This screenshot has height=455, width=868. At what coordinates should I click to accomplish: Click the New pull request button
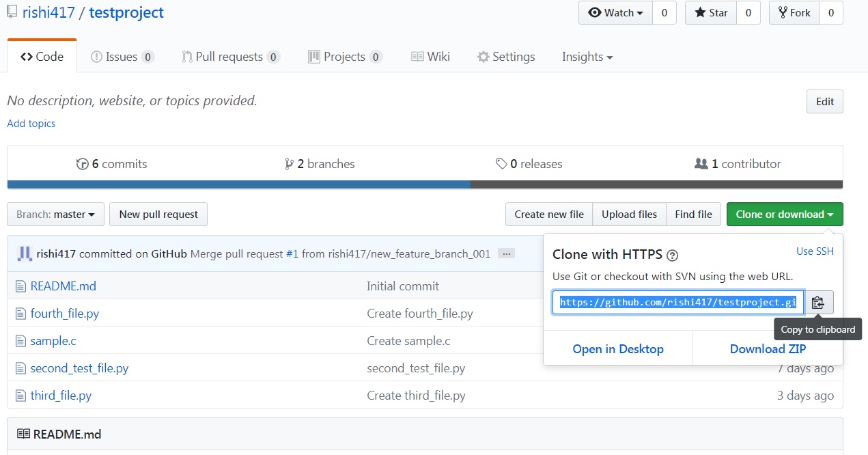pos(158,215)
